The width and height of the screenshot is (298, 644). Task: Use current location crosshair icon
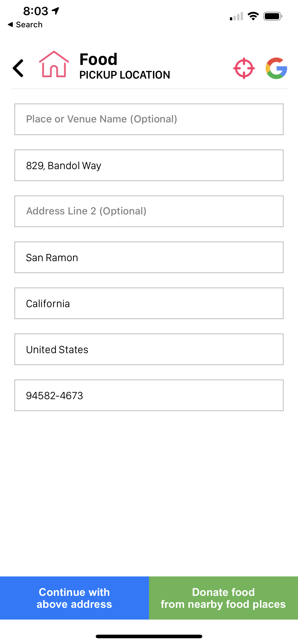(x=244, y=68)
